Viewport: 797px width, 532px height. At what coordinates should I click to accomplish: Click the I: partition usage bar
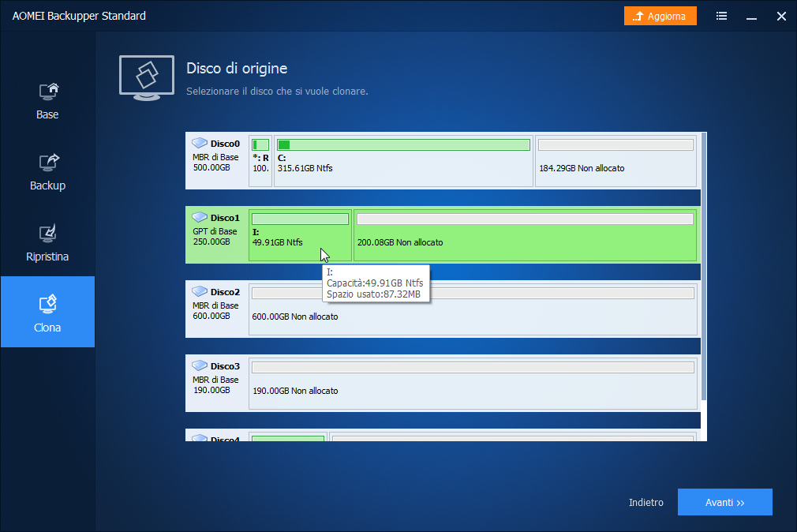click(x=300, y=219)
